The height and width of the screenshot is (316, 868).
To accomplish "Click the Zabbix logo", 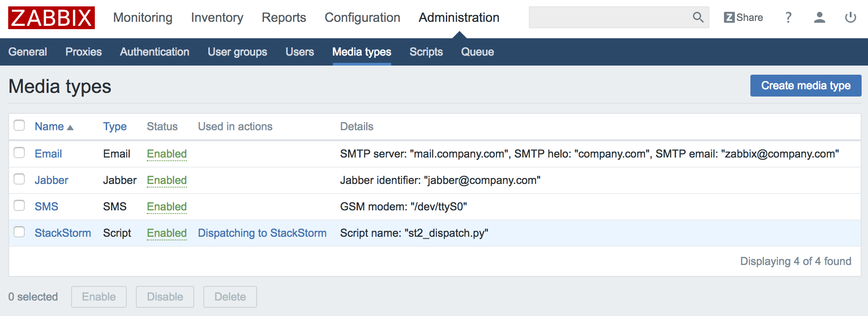I will tap(52, 18).
